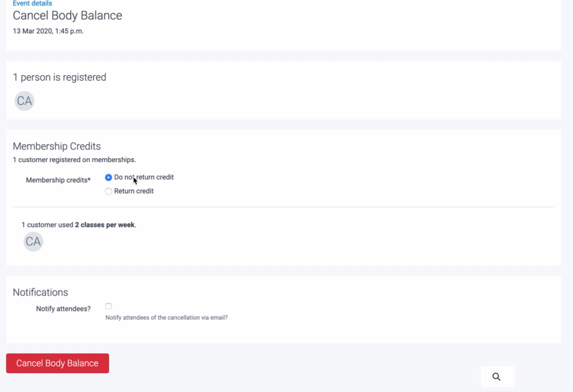Click the 1 person is registered heading
The width and height of the screenshot is (573, 392).
point(59,77)
